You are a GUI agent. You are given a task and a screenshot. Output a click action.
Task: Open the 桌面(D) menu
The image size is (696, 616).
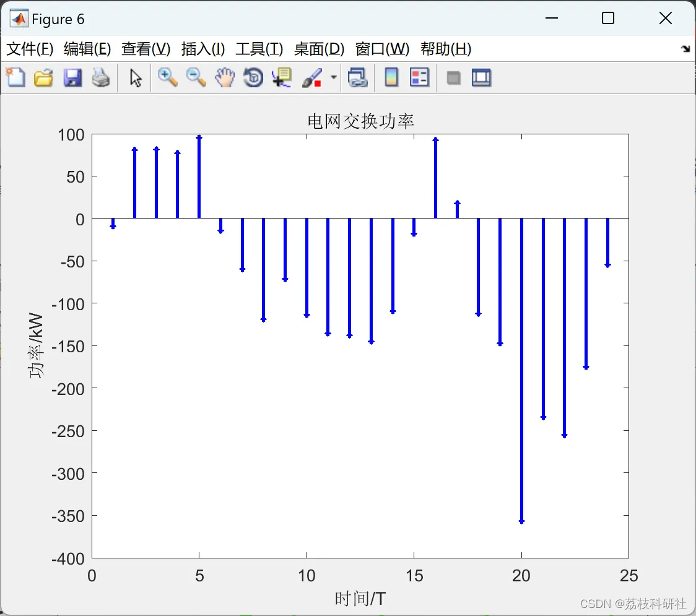coord(319,49)
